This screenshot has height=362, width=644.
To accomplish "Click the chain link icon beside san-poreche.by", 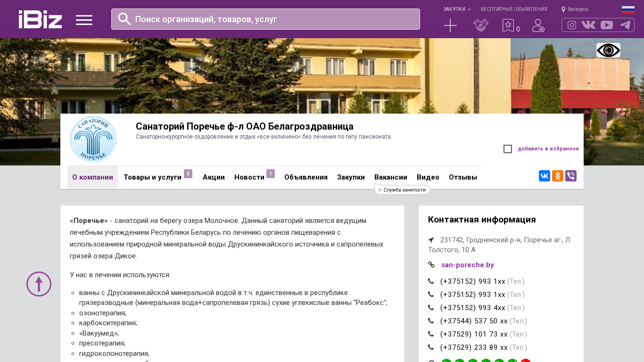I will [431, 265].
